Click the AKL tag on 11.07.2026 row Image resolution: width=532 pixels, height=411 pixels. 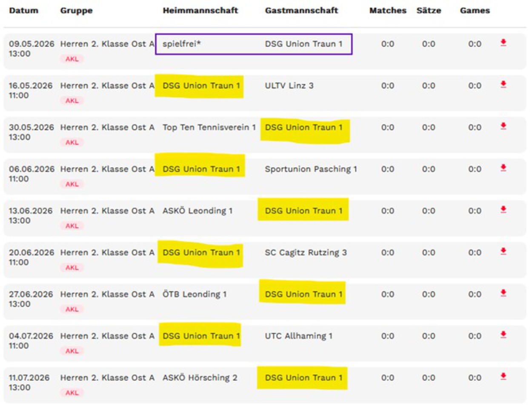coord(72,393)
